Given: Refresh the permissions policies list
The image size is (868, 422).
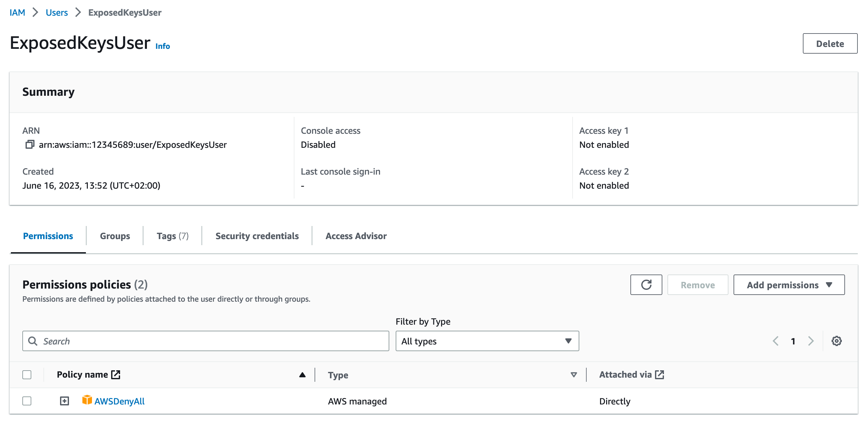Looking at the screenshot, I should pyautogui.click(x=646, y=285).
